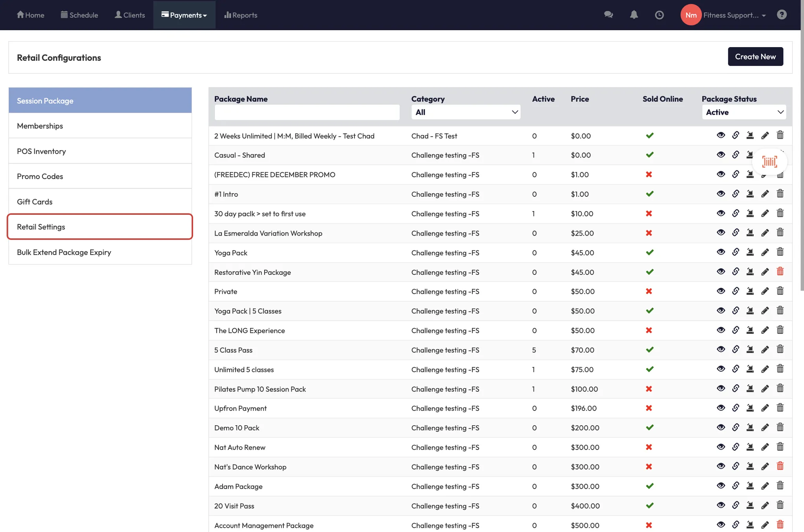Select Retail Settings in the sidebar
The height and width of the screenshot is (532, 804).
(100, 227)
